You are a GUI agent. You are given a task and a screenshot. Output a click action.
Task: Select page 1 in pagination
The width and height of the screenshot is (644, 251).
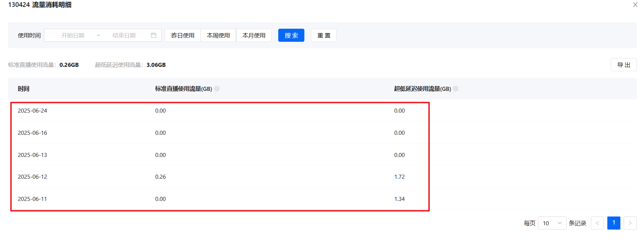coord(613,223)
